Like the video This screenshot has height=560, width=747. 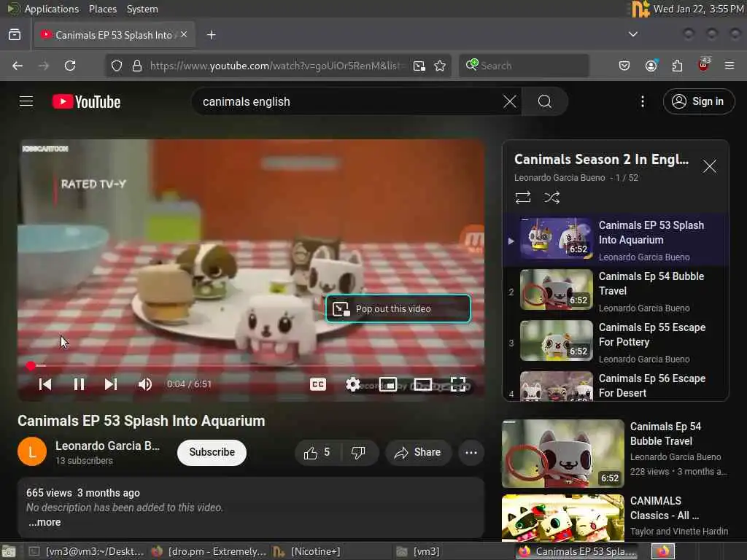pos(317,452)
